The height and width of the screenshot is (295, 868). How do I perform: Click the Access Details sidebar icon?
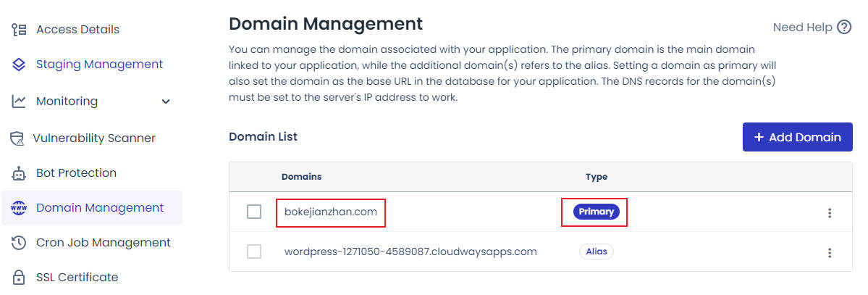click(20, 30)
